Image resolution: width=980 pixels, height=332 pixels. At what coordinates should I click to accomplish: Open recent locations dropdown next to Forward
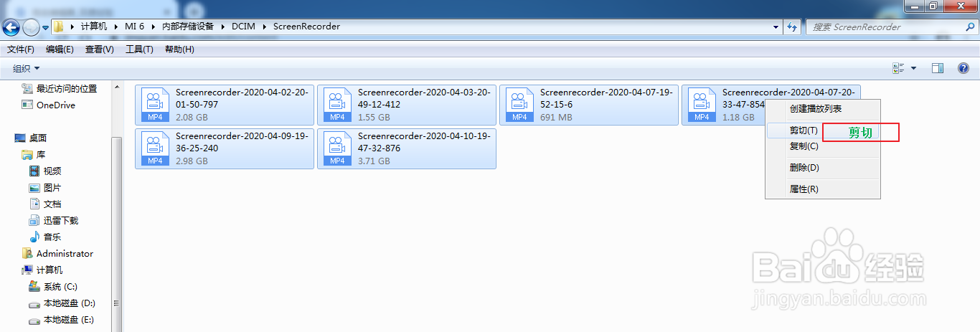coord(45,27)
